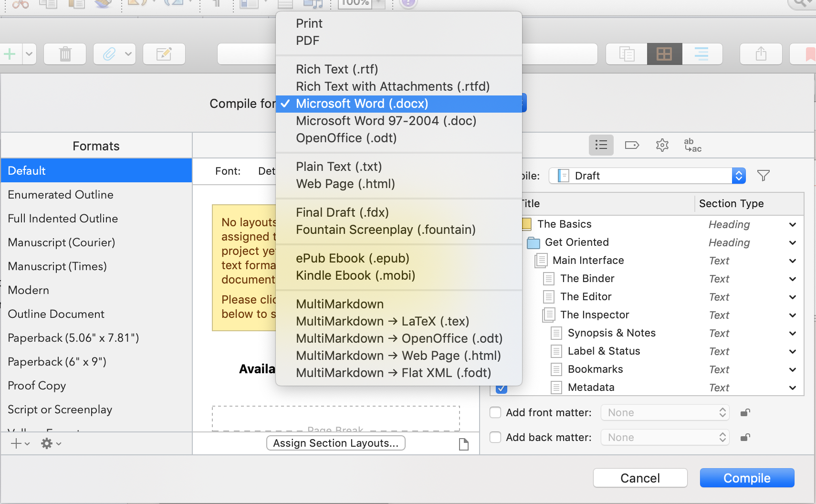Open the replacements ab-ac tab icon
Image resolution: width=816 pixels, height=504 pixels.
693,145
